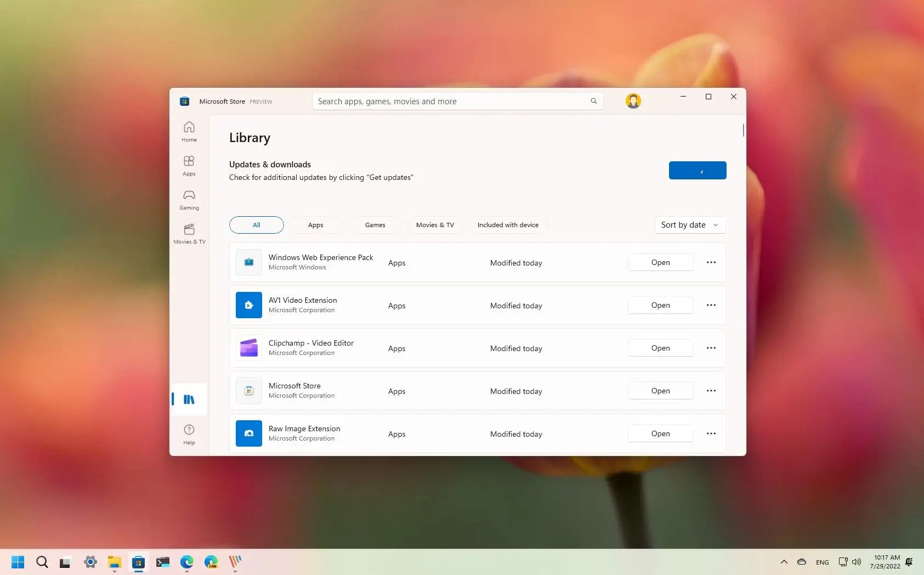Filter by Included with device
924x575 pixels.
508,225
